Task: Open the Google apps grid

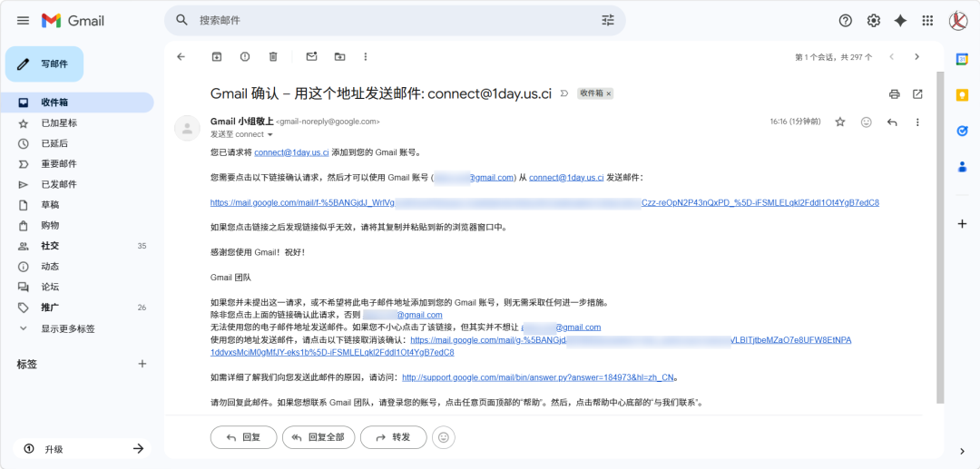Action: pyautogui.click(x=927, y=21)
